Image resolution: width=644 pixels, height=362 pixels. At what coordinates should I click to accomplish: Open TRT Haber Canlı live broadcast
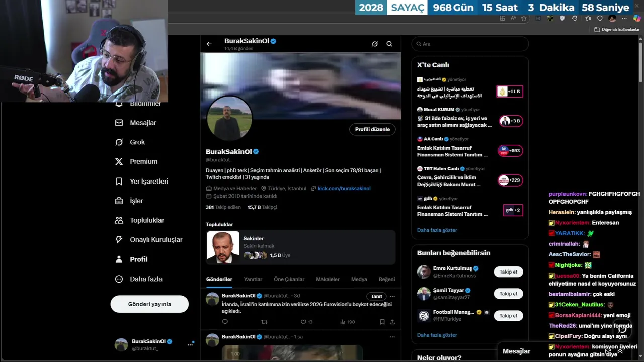pyautogui.click(x=469, y=177)
